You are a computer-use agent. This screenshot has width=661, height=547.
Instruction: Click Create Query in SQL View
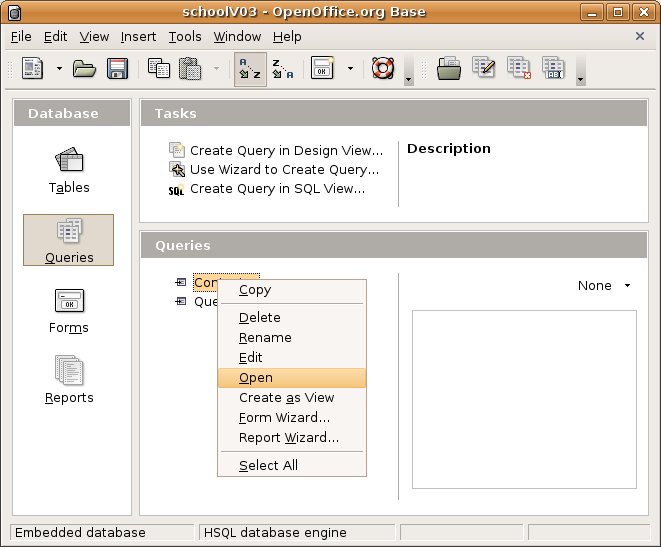[277, 188]
